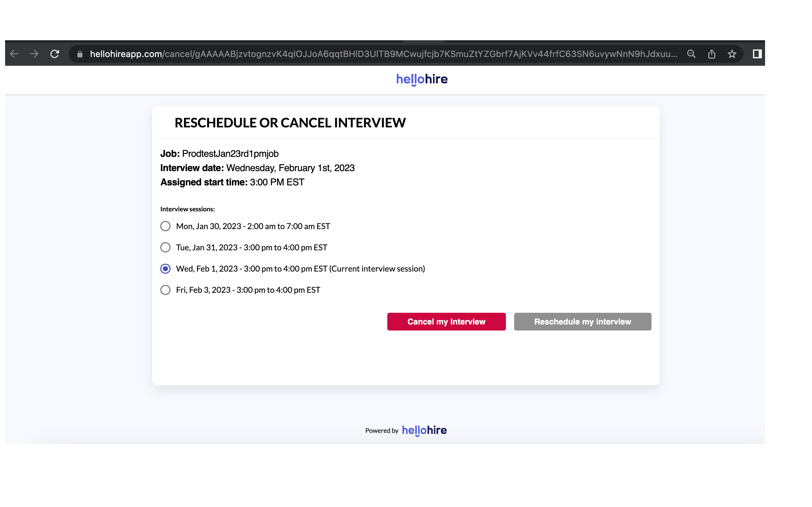Select the Mon, Jan 30 session
This screenshot has width=812, height=507.
[x=166, y=226]
